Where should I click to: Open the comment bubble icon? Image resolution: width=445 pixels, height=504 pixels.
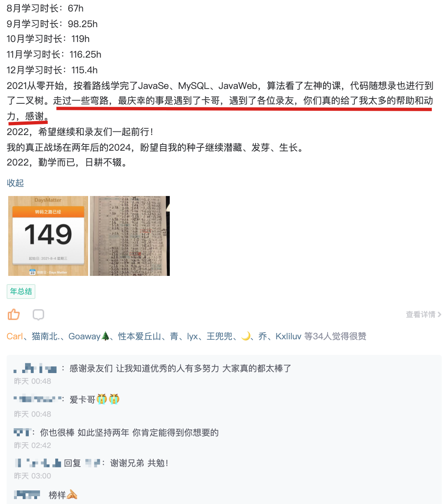(x=38, y=315)
